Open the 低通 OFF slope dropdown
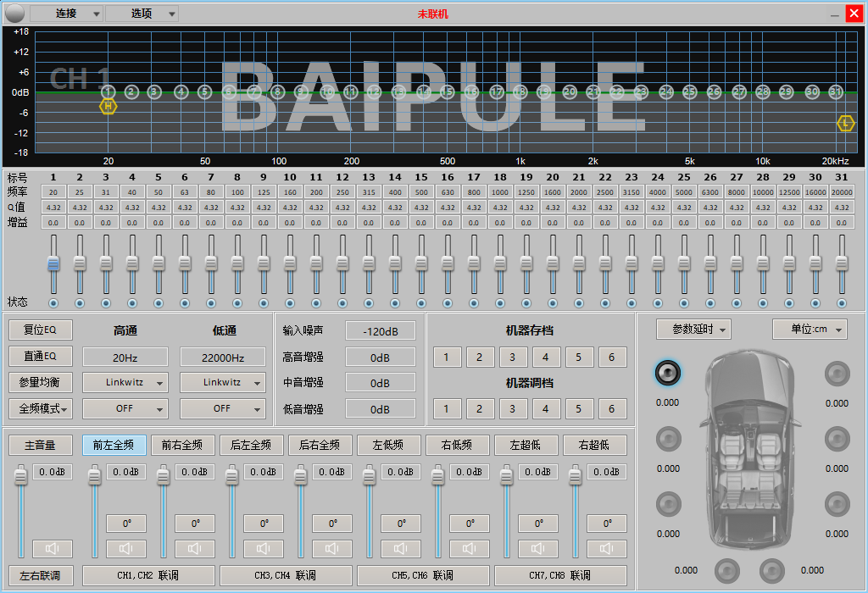 click(x=223, y=409)
